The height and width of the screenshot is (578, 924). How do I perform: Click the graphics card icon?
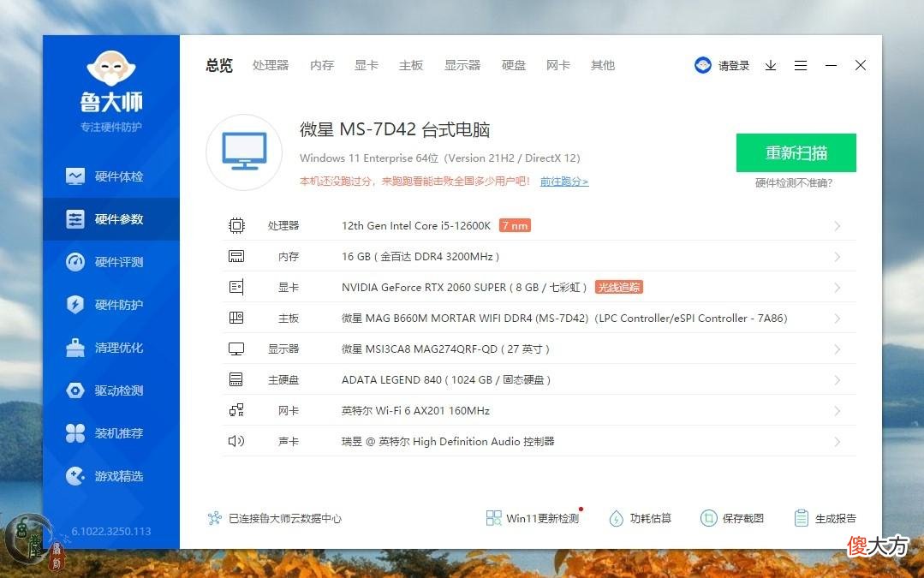236,288
